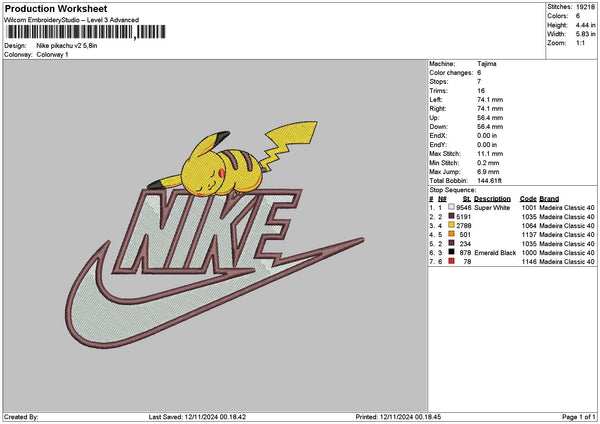Click the Min Stitch value "0.2 mm"
Image resolution: width=600 pixels, height=424 pixels.
point(488,163)
